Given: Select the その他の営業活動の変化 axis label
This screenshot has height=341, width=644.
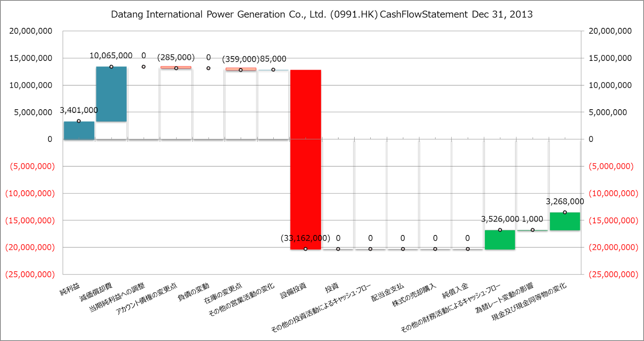Looking at the screenshot, I should [x=242, y=299].
